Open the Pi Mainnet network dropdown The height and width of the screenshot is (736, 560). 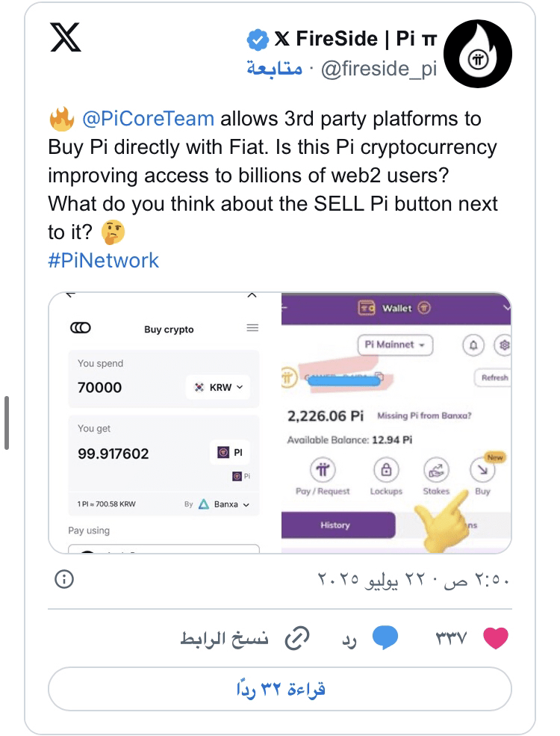pos(396,345)
